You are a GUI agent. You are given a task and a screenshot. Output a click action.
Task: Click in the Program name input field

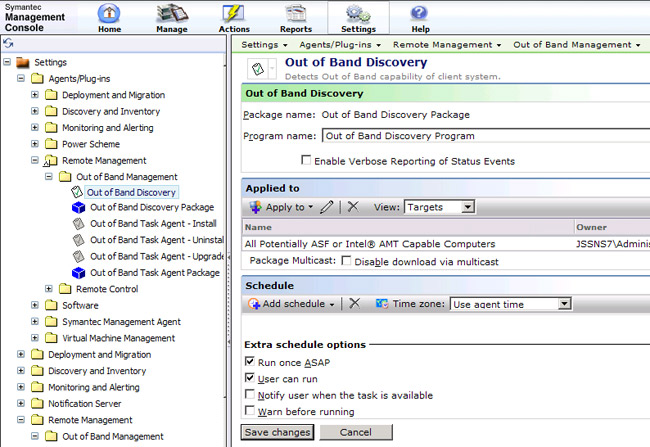click(x=486, y=136)
